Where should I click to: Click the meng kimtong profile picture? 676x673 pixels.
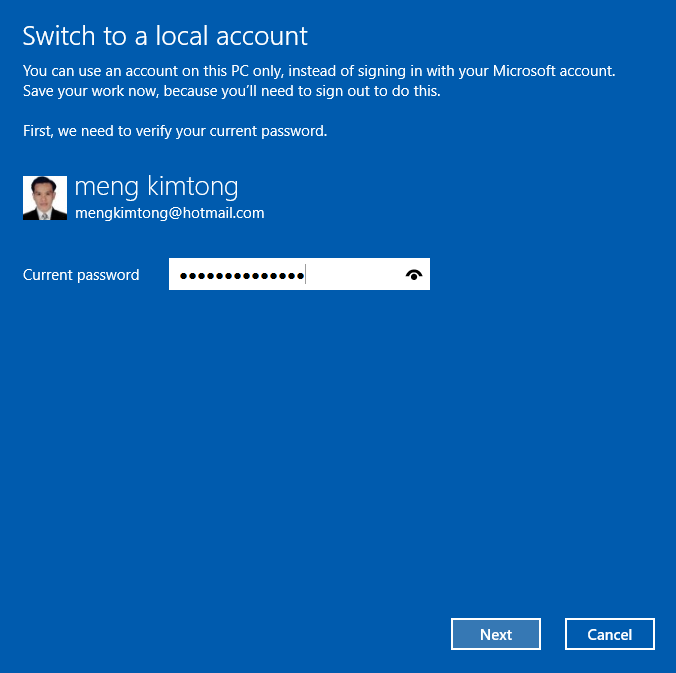[x=45, y=198]
